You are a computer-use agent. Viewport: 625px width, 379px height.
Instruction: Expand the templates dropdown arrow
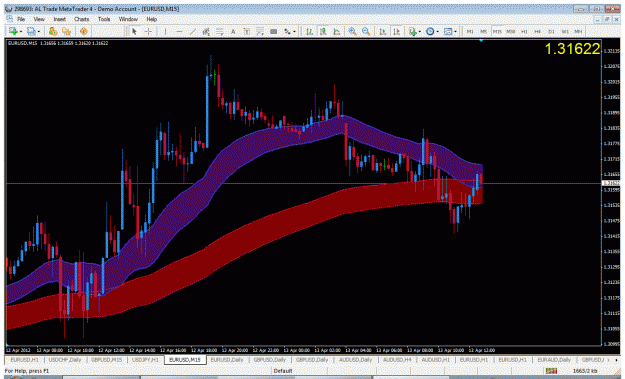[x=455, y=31]
